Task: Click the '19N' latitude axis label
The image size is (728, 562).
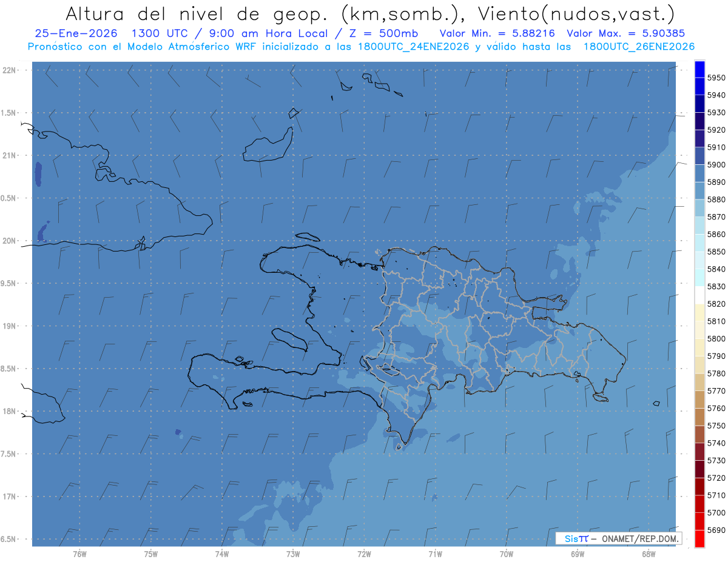Action: click(10, 326)
